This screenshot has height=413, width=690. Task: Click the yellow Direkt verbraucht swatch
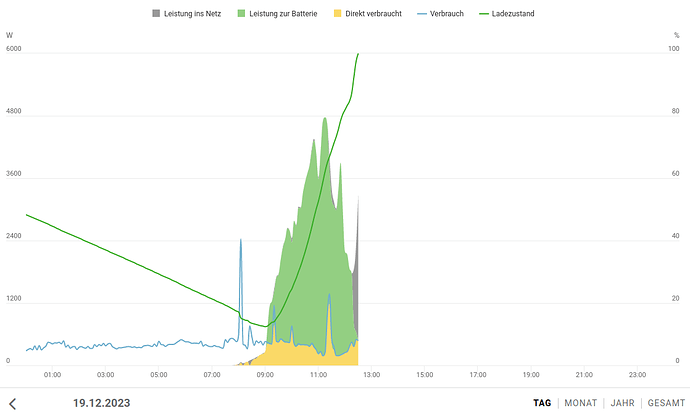(x=338, y=13)
